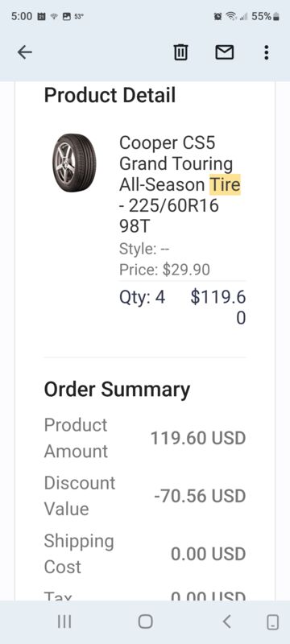Viewport: 290px width, 644px height.
Task: Tap the Qty: 4 text
Action: pyautogui.click(x=142, y=297)
